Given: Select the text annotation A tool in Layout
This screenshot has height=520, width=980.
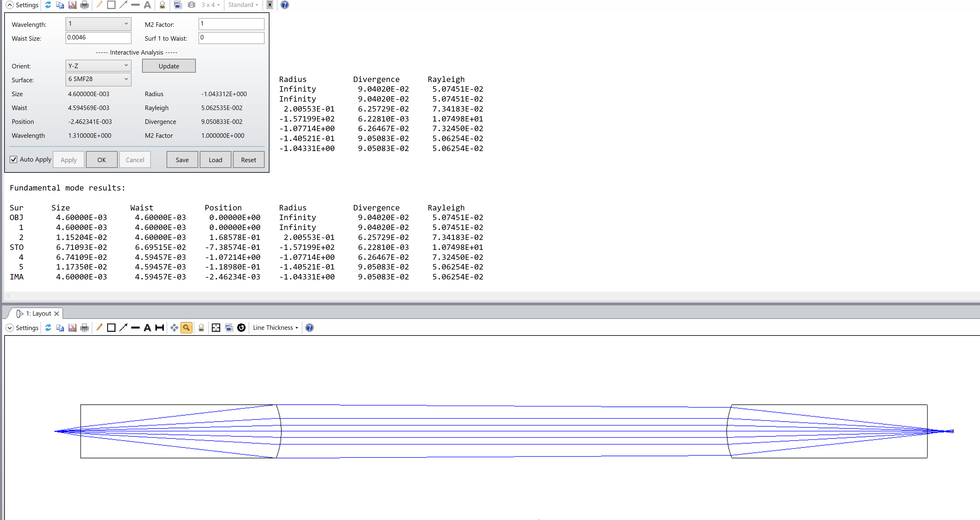Looking at the screenshot, I should [147, 328].
